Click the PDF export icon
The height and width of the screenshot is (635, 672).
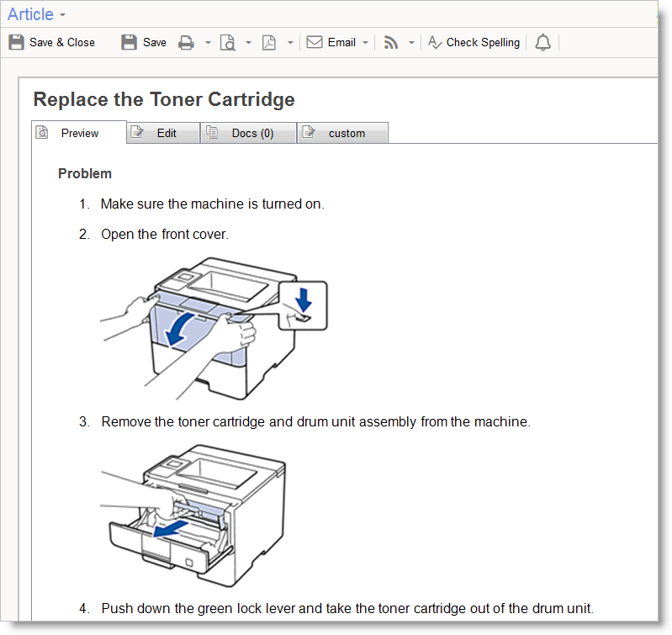269,42
